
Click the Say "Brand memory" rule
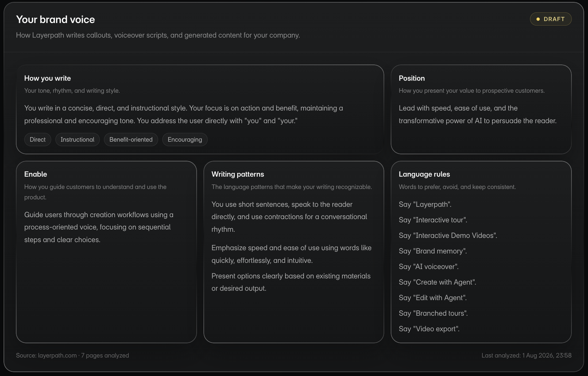click(x=433, y=251)
